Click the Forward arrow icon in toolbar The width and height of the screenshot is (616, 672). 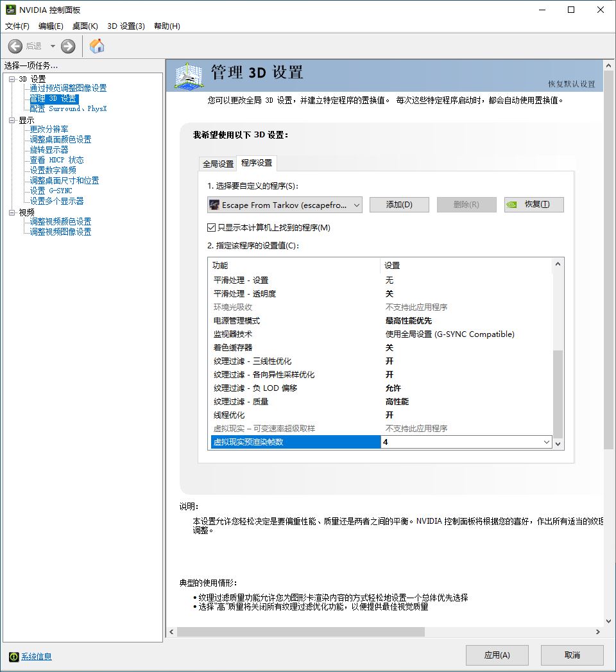67,46
